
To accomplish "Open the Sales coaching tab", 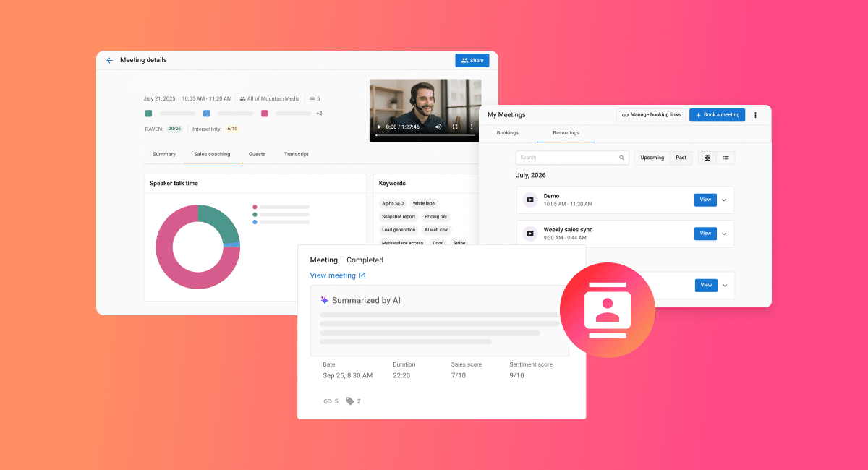I will pyautogui.click(x=212, y=154).
